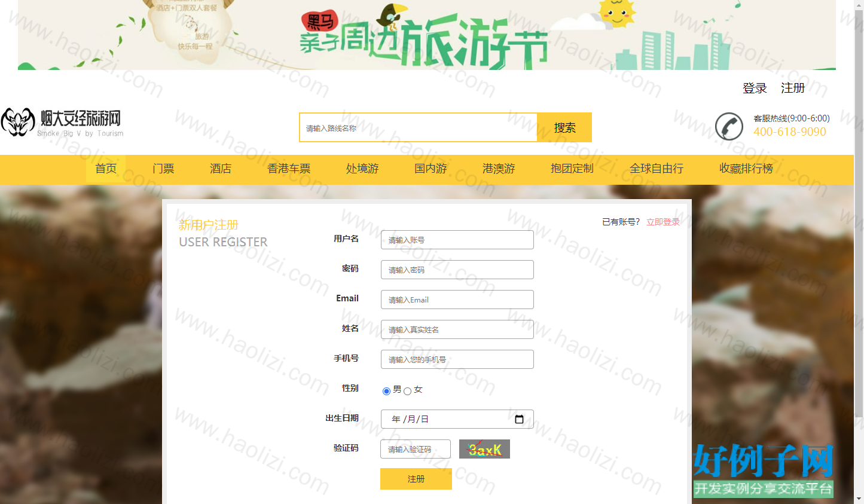Click the page scrollbar down arrow
This screenshot has width=864, height=504.
[859, 498]
